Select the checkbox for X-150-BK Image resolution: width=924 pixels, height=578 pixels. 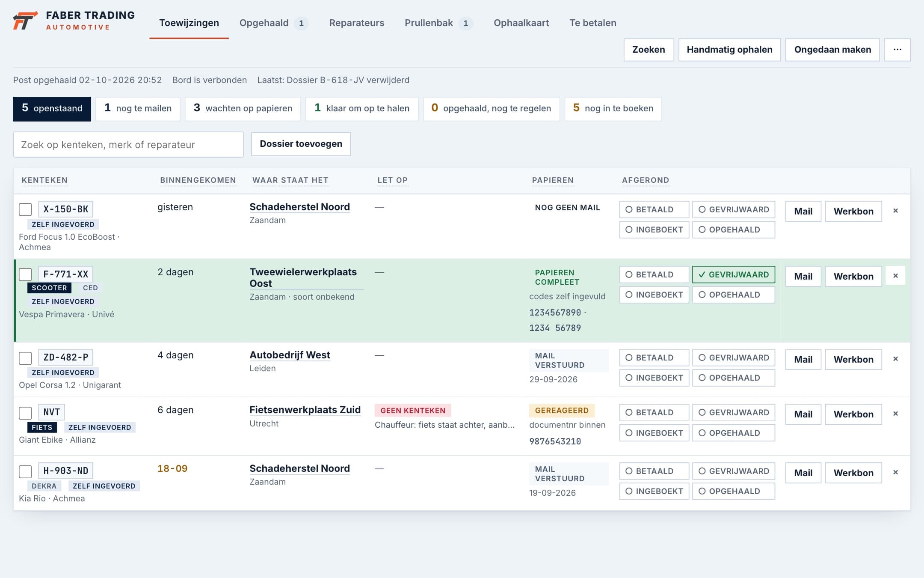25,209
